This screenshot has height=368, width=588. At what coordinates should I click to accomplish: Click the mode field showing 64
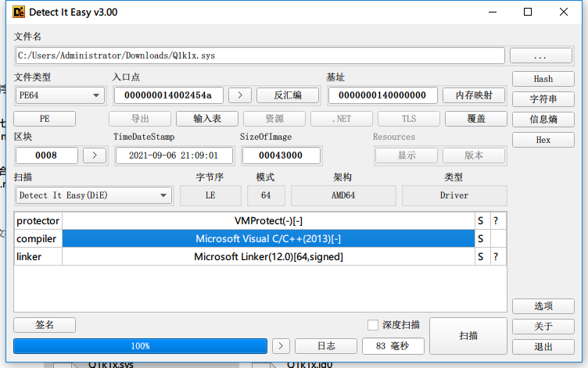(266, 195)
